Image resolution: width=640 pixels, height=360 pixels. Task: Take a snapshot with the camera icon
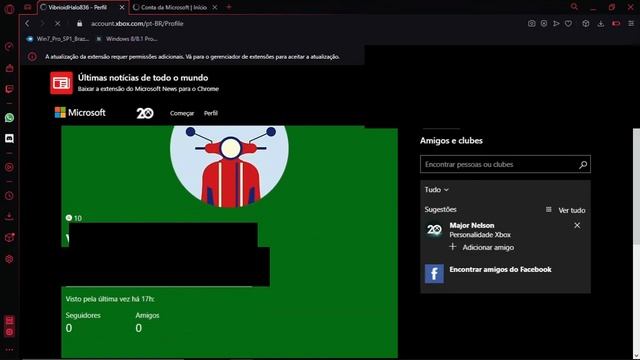click(531, 24)
